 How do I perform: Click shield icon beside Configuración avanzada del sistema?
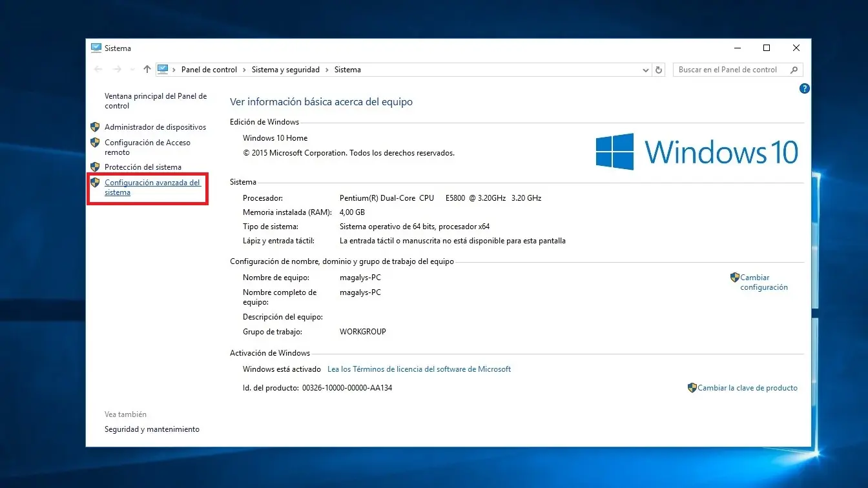[x=95, y=183]
